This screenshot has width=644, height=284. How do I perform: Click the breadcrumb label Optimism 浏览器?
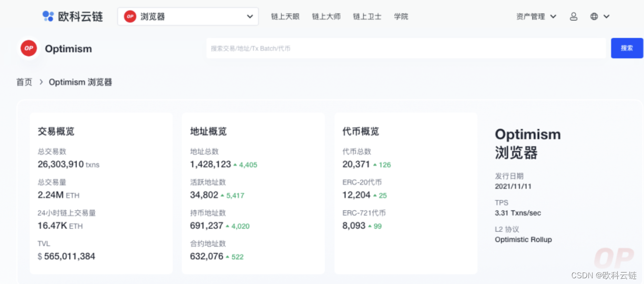pyautogui.click(x=80, y=82)
